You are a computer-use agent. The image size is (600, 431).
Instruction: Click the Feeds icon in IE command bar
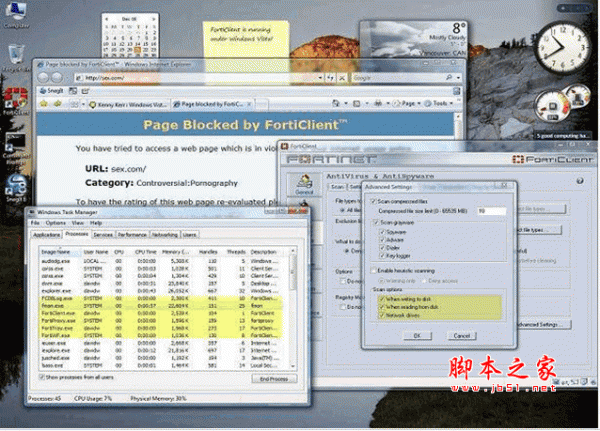click(x=356, y=103)
